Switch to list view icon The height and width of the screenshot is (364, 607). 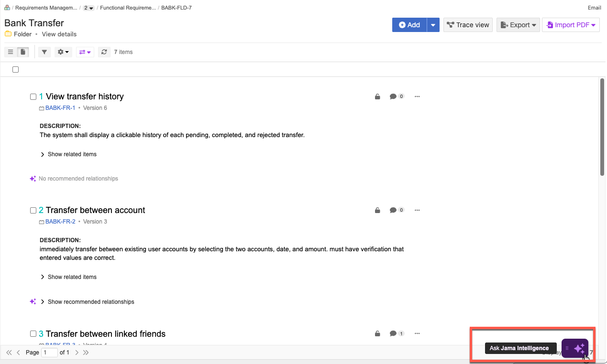(11, 52)
